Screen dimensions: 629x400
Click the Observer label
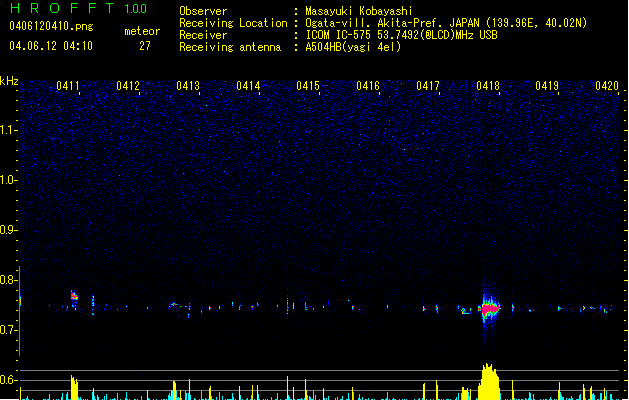click(203, 11)
